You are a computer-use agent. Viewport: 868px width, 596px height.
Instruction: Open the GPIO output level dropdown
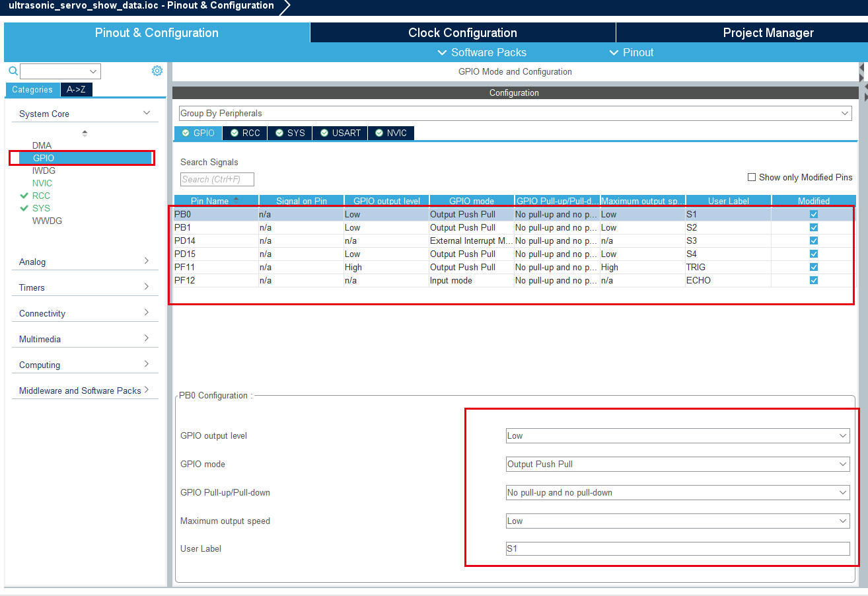point(678,436)
